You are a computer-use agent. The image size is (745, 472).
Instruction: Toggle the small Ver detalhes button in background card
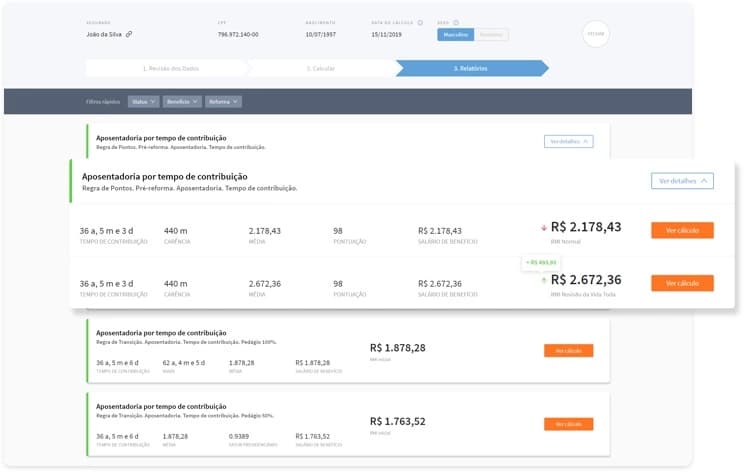click(x=568, y=141)
